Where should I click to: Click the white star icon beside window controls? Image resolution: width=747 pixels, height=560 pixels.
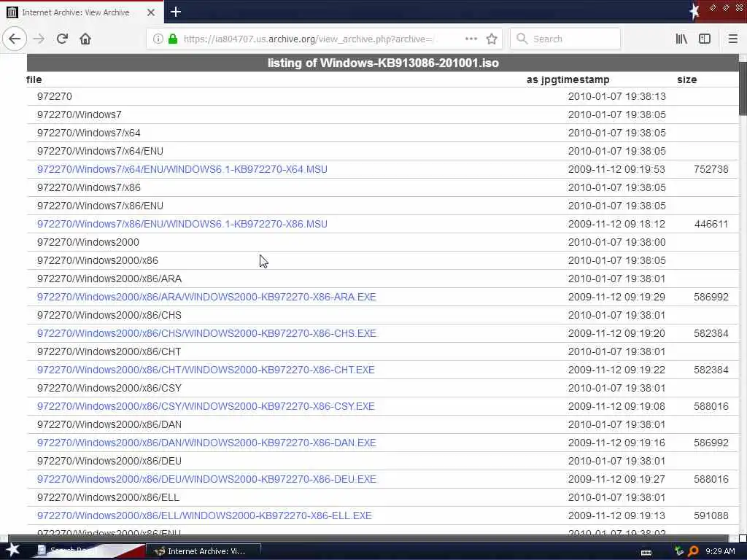click(694, 12)
